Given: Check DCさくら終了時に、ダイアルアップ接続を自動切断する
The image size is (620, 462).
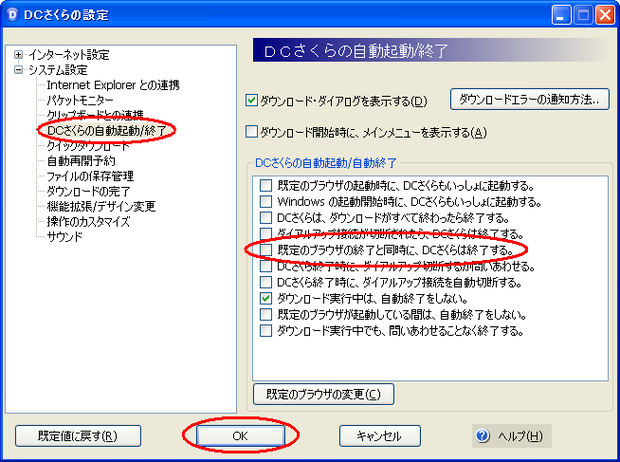Looking at the screenshot, I should tap(266, 282).
